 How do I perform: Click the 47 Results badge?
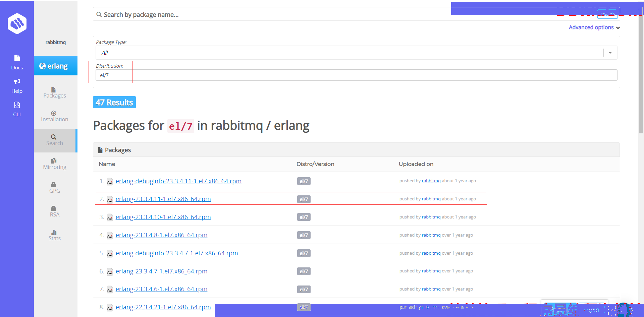(114, 102)
